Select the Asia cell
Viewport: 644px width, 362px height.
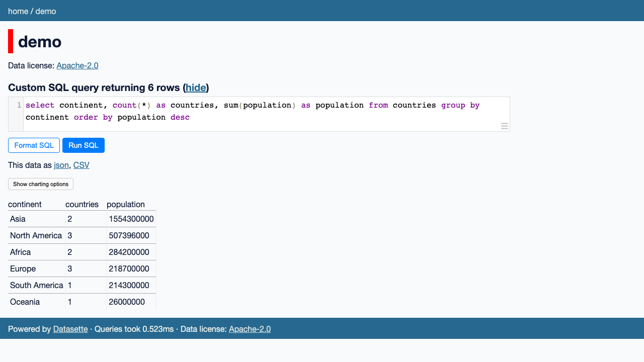37,219
